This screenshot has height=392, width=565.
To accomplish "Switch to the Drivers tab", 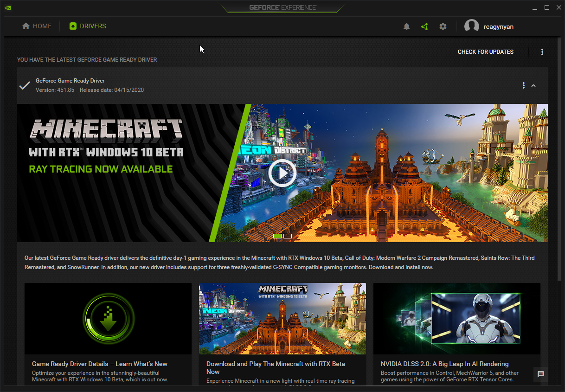I will 88,26.
